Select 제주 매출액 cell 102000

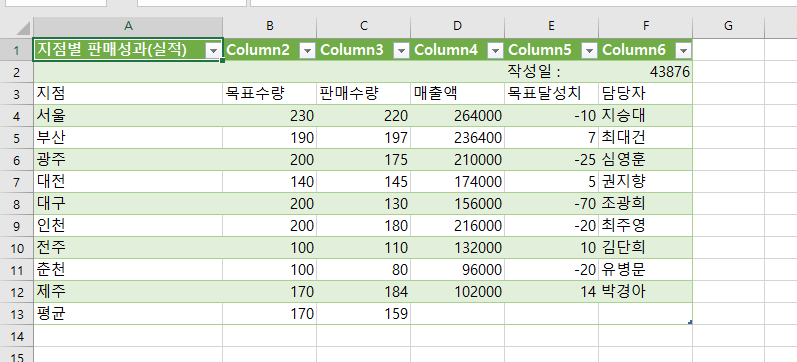pos(457,292)
